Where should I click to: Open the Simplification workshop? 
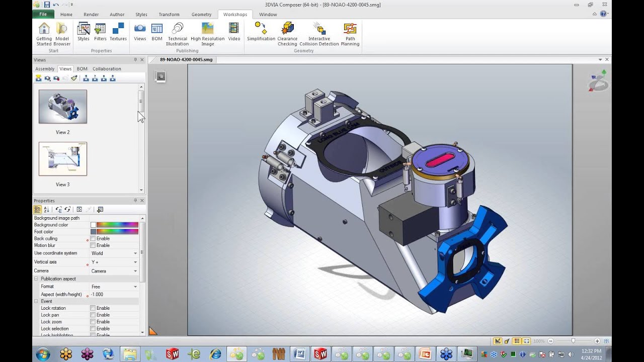(261, 32)
